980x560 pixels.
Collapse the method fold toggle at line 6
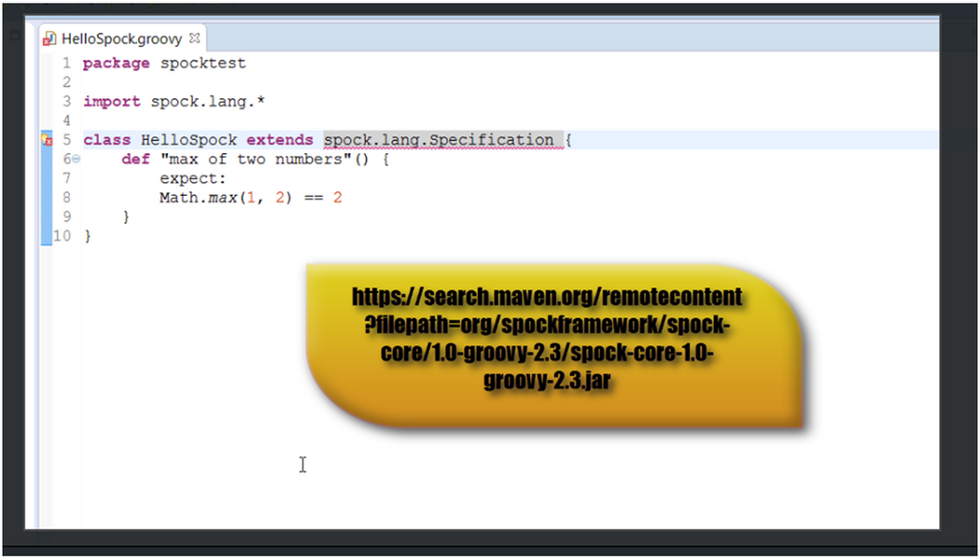tap(76, 159)
